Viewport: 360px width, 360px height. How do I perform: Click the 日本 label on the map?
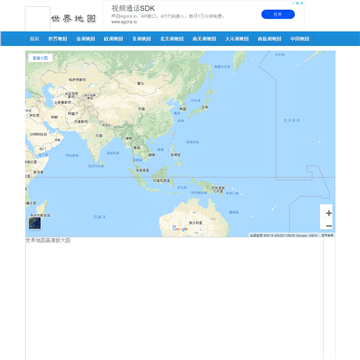coord(205,107)
